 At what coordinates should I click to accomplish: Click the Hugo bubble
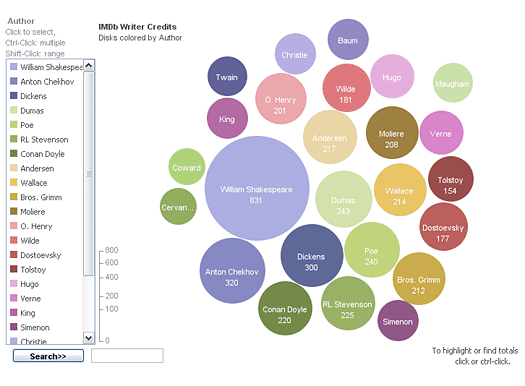(x=392, y=76)
